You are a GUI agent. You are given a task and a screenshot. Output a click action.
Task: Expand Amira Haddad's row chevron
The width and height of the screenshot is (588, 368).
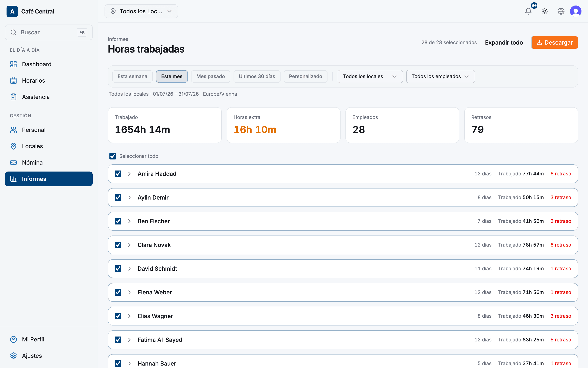tap(129, 174)
